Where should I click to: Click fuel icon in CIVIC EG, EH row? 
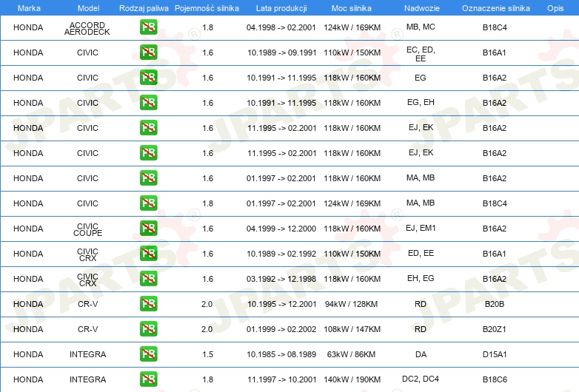[x=148, y=103]
